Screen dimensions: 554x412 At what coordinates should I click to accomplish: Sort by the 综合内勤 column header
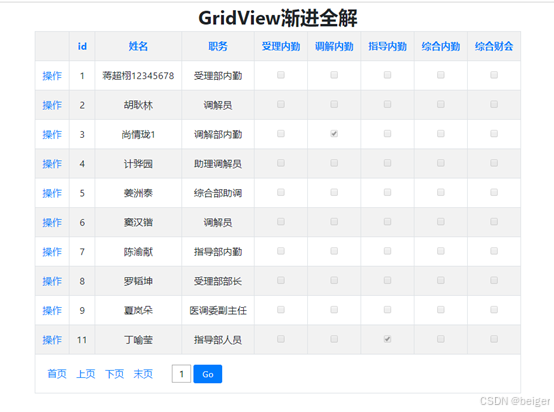[441, 46]
